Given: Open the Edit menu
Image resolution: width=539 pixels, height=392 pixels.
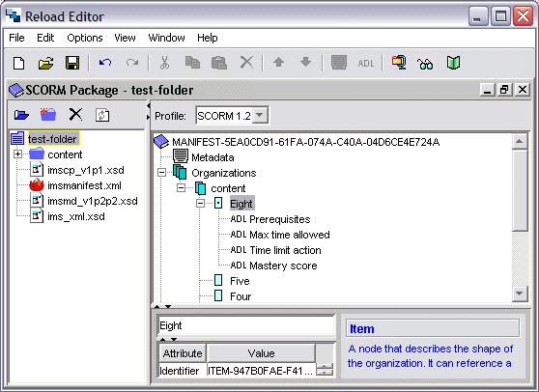Looking at the screenshot, I should (45, 38).
